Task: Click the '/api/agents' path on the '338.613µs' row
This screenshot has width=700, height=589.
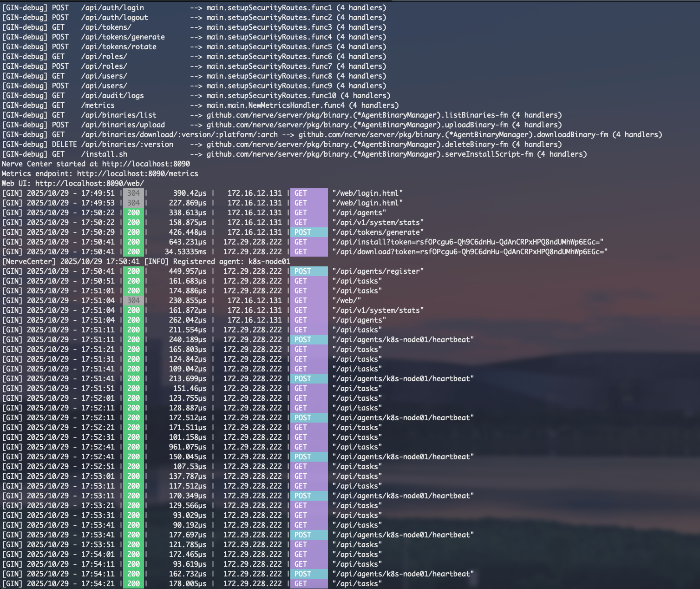Action: pos(359,212)
